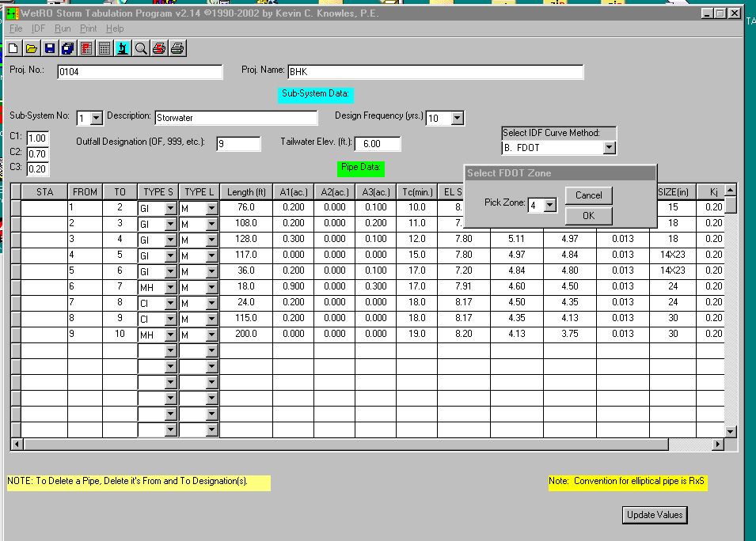
Task: Click the Proj. Name input field
Action: pos(435,72)
